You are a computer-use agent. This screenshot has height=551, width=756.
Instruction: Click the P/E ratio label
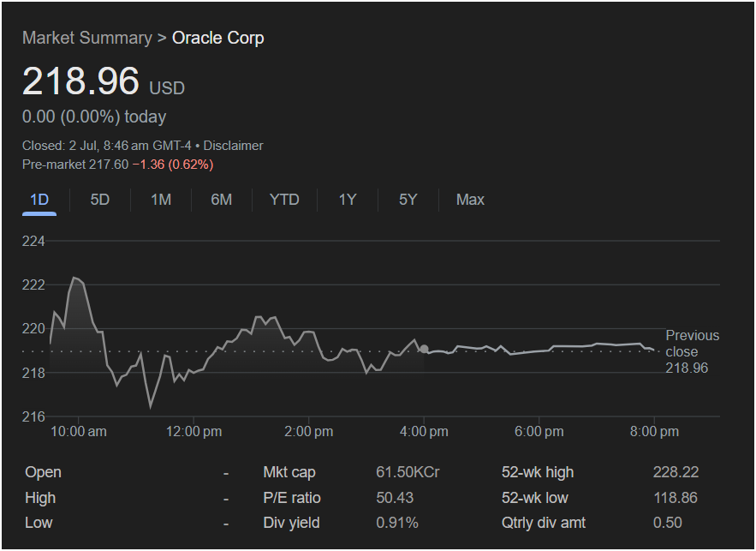(x=292, y=498)
